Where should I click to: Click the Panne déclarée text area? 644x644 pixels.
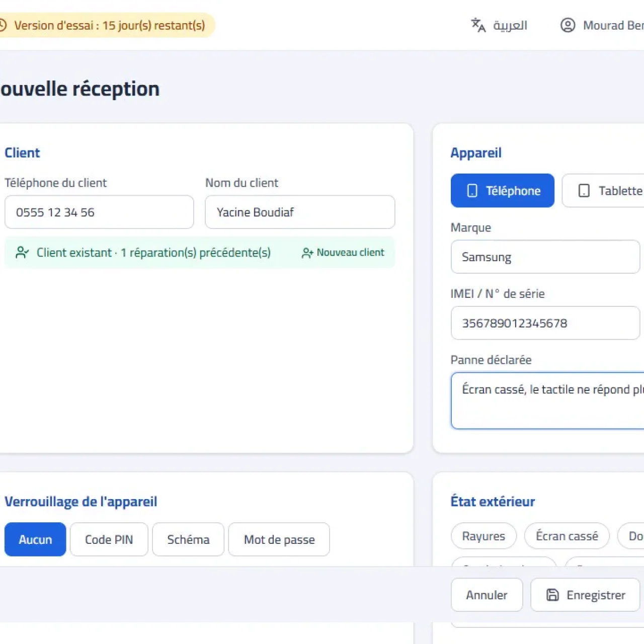(547, 400)
